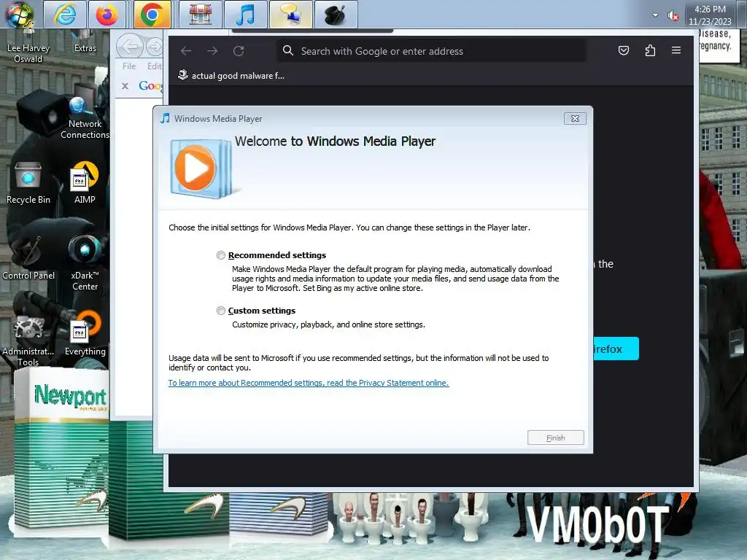This screenshot has width=747, height=560.
Task: Reload the page in Firefox
Action: [x=239, y=50]
